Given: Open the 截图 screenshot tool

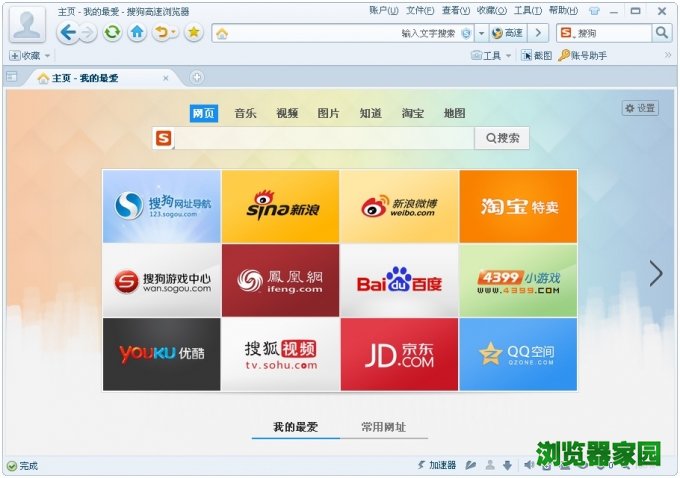Looking at the screenshot, I should click(537, 56).
